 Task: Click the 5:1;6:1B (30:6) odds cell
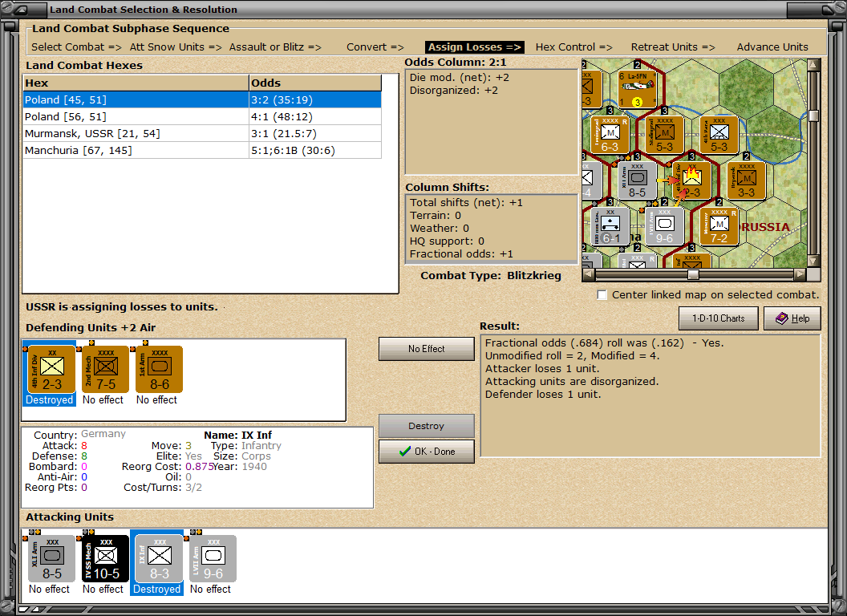pyautogui.click(x=315, y=150)
